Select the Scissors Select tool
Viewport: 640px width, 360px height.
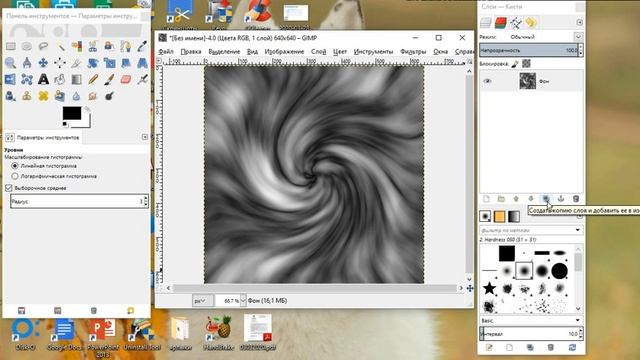coord(93,46)
